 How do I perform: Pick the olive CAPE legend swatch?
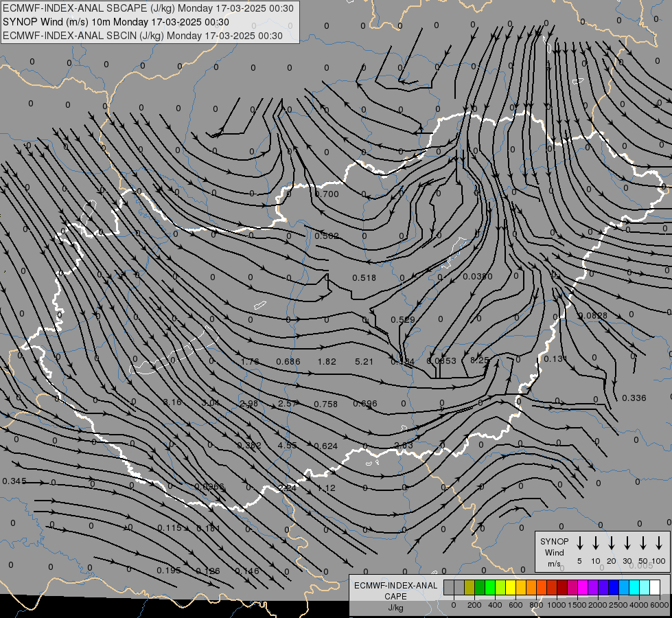(x=470, y=588)
